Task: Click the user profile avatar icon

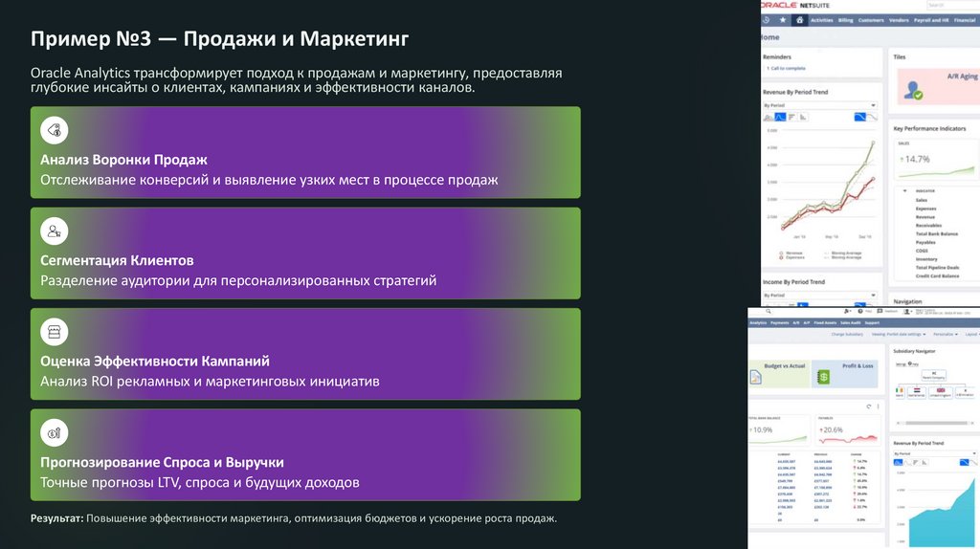Action: (907, 312)
